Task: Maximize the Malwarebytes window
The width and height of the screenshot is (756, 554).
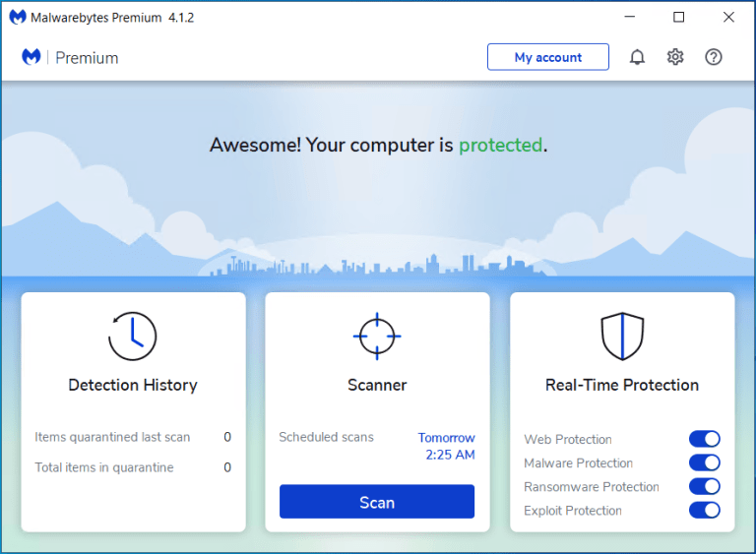Action: click(x=679, y=17)
